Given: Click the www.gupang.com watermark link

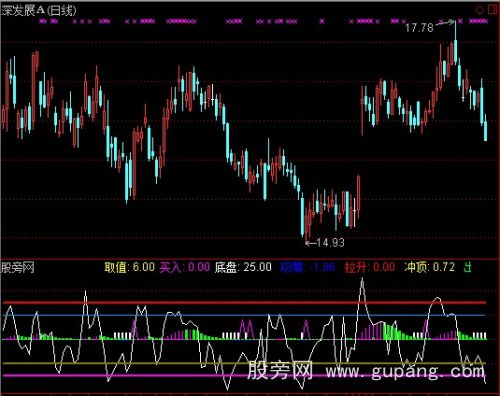Looking at the screenshot, I should coord(405,371).
